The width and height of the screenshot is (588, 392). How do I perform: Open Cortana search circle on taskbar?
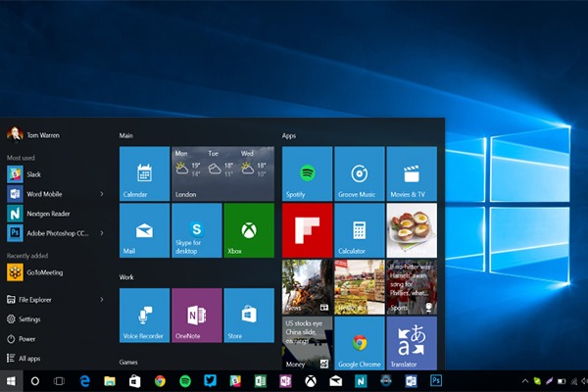[x=35, y=381]
